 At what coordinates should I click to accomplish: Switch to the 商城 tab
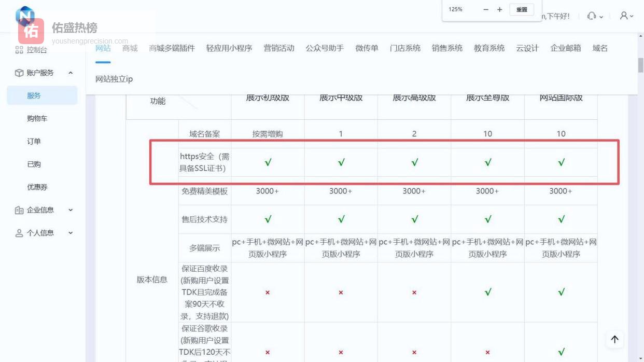tap(130, 48)
